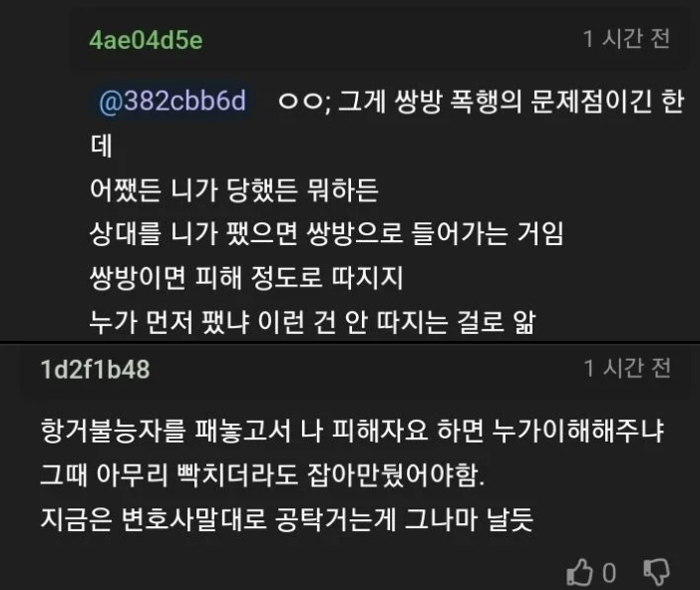This screenshot has width=700, height=590.
Task: Click the line '어쨌든 니가 당했든 뭐하든'
Action: point(234,189)
